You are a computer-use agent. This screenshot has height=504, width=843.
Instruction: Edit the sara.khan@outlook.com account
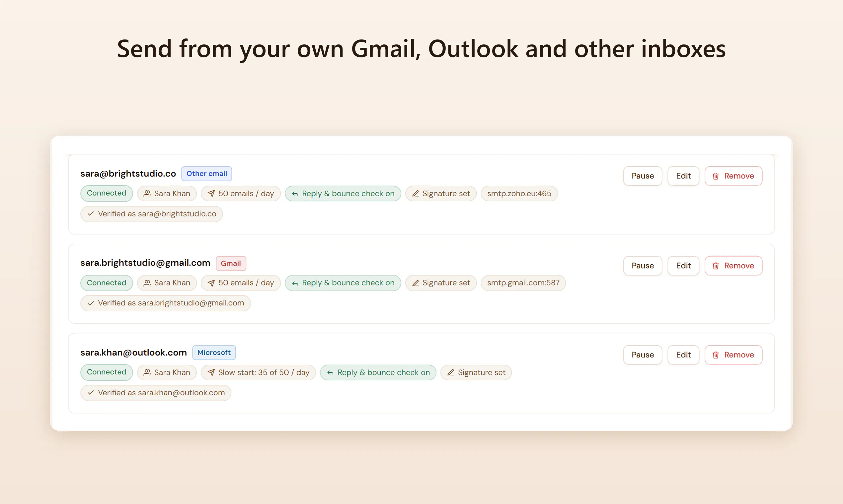click(683, 355)
